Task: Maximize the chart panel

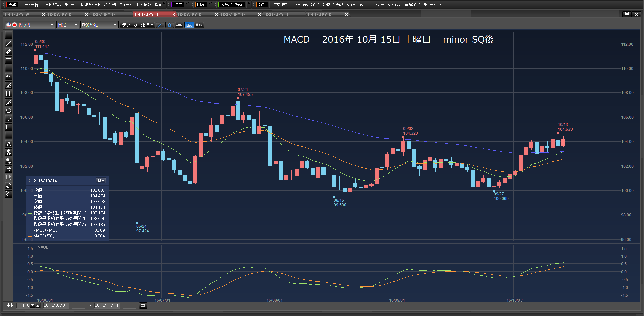Action: tap(627, 14)
